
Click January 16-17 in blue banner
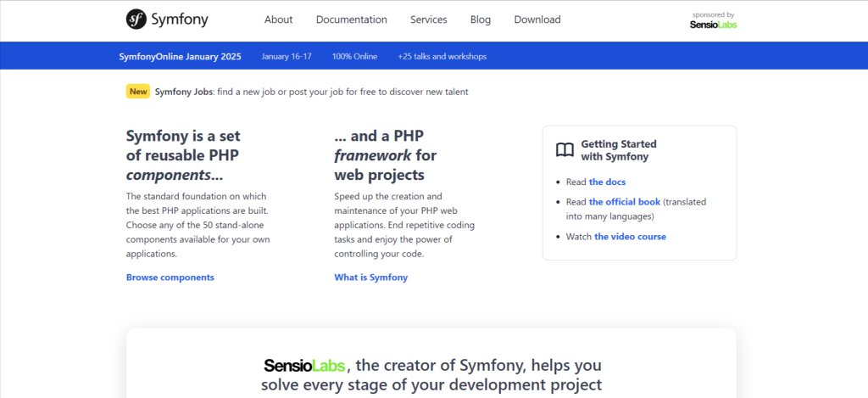pyautogui.click(x=287, y=57)
